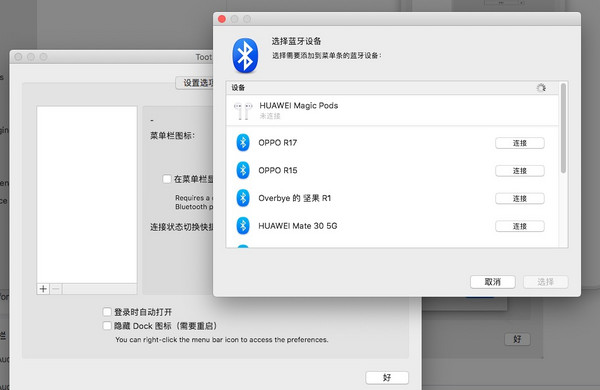The width and height of the screenshot is (600, 390).
Task: Enable 登录时自动打开 checkbox
Action: coord(107,312)
